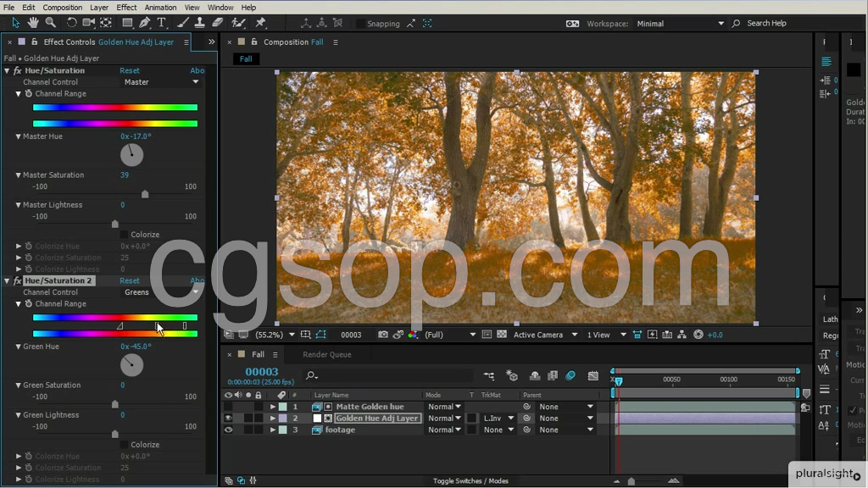Switch to the Render Queue tab
Screen dimensions: 868x488
point(326,355)
